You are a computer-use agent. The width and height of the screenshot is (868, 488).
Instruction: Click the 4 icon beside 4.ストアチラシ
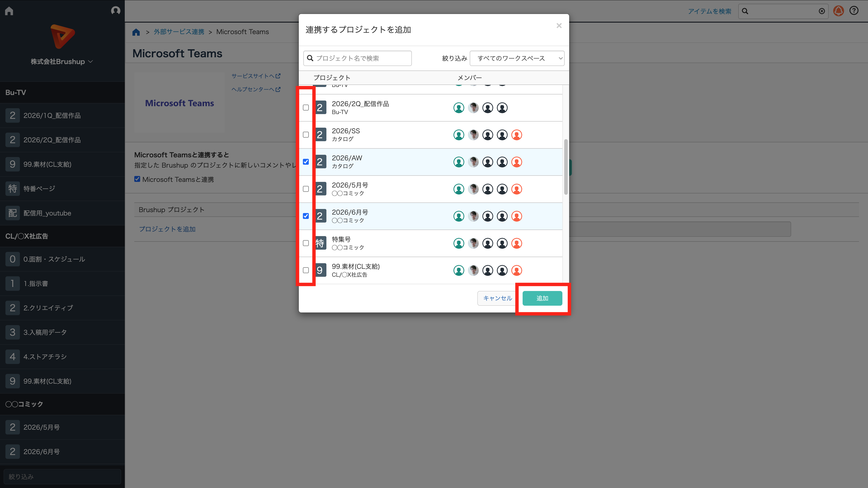[12, 357]
